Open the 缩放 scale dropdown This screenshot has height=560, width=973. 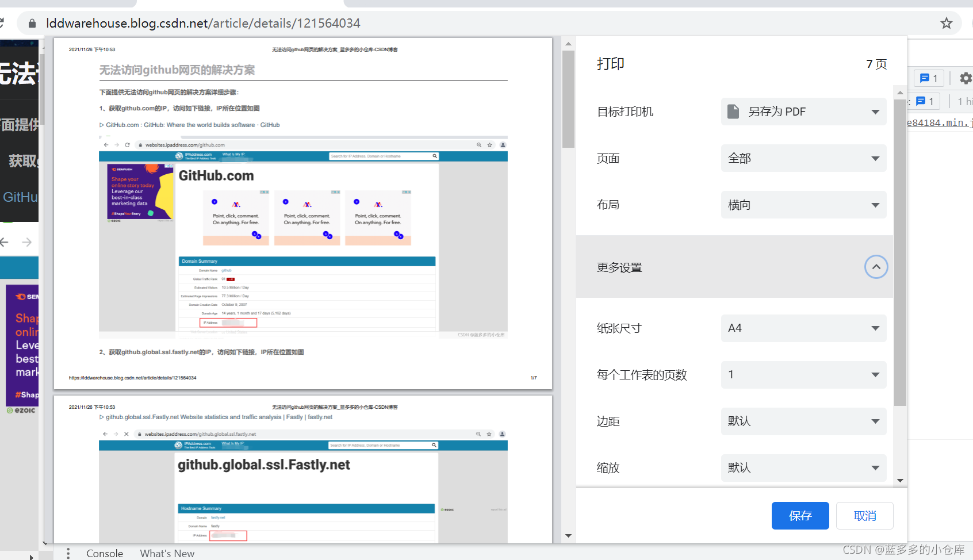[804, 468]
